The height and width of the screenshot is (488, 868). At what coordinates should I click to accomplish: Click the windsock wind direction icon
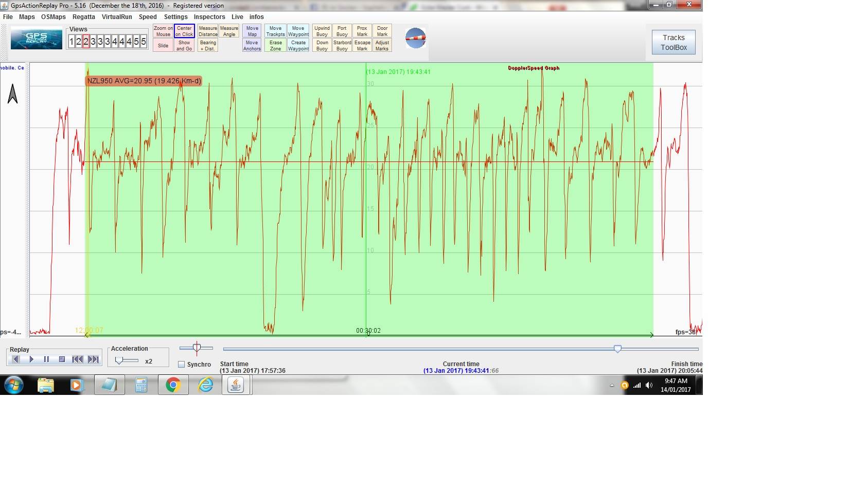pyautogui.click(x=415, y=38)
